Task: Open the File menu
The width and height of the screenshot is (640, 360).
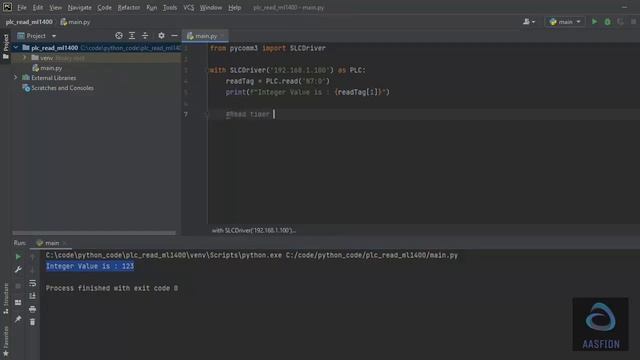Action: [22, 7]
